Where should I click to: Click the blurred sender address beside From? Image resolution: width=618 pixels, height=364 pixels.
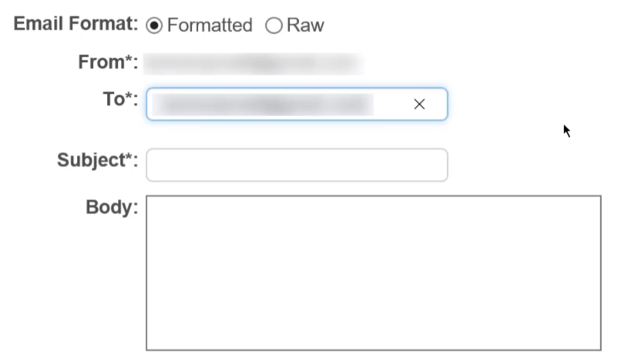click(253, 63)
